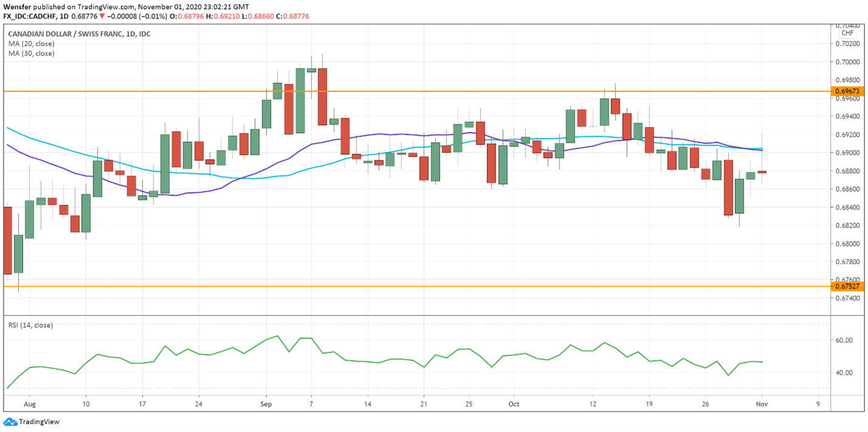
Task: Click the MA (20, close) indicator legend
Action: 32,44
